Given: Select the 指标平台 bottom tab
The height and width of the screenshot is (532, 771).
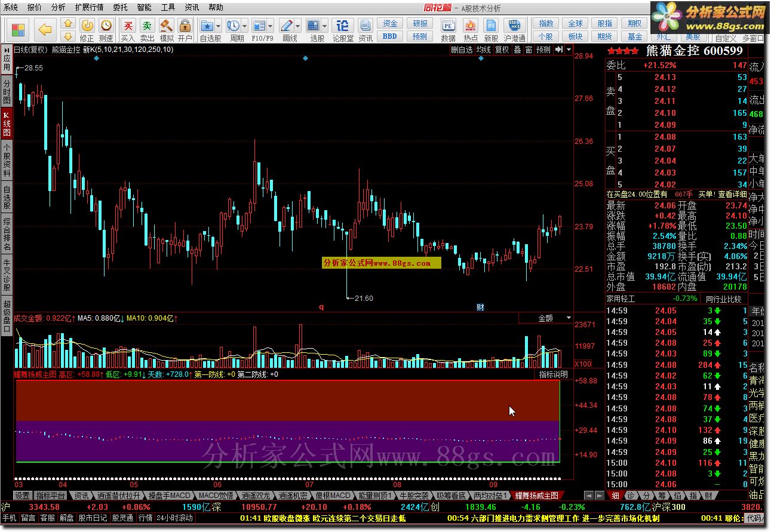Looking at the screenshot, I should [50, 496].
